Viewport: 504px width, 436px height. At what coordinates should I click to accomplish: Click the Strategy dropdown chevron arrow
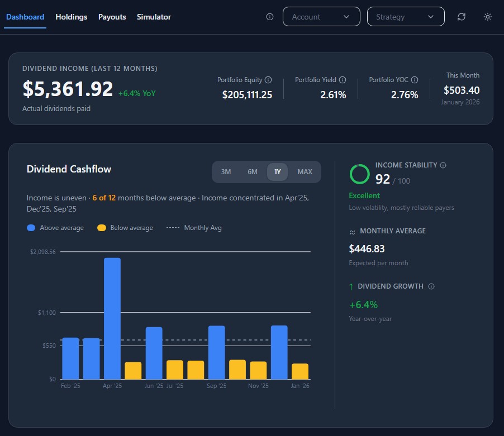[430, 17]
